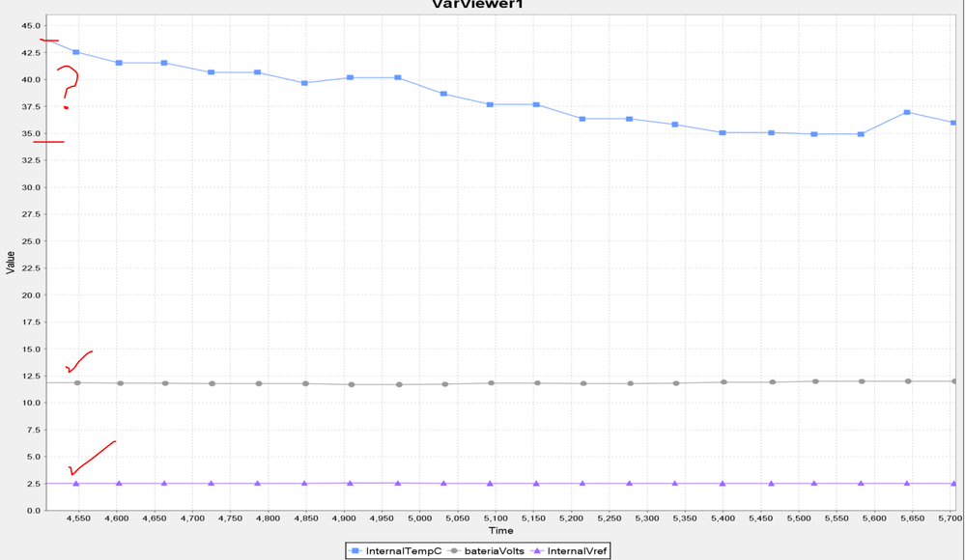This screenshot has width=965, height=560.
Task: Click the bateriaVolts point near time 5,640
Action: click(x=908, y=381)
